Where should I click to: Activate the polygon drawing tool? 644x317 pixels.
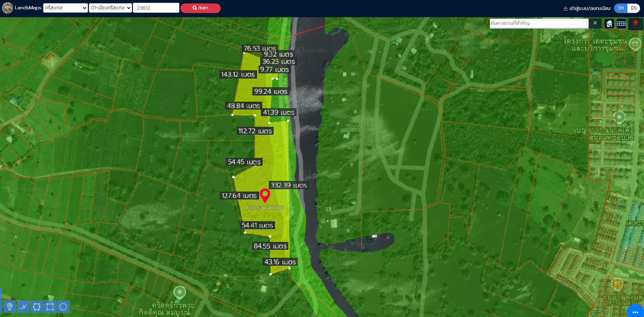[36, 307]
